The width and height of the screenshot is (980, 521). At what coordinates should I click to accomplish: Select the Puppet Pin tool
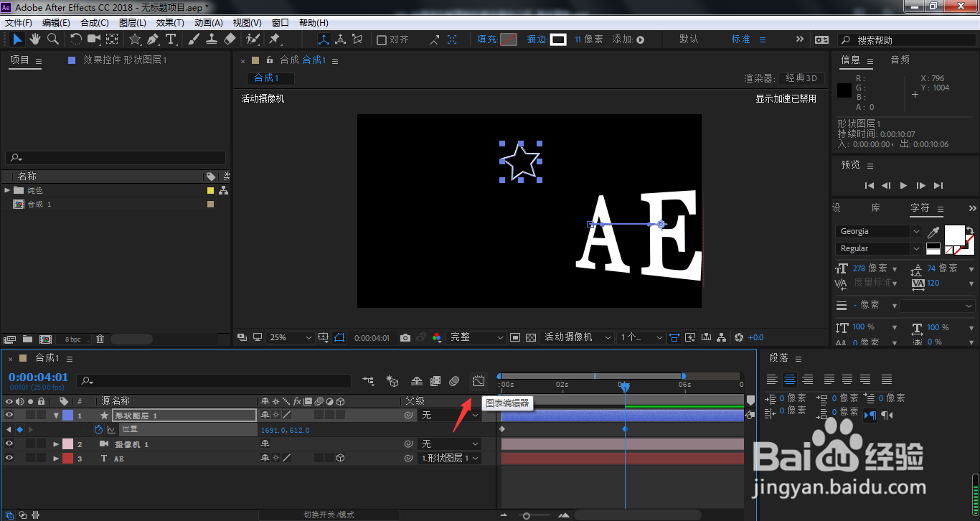[x=274, y=39]
